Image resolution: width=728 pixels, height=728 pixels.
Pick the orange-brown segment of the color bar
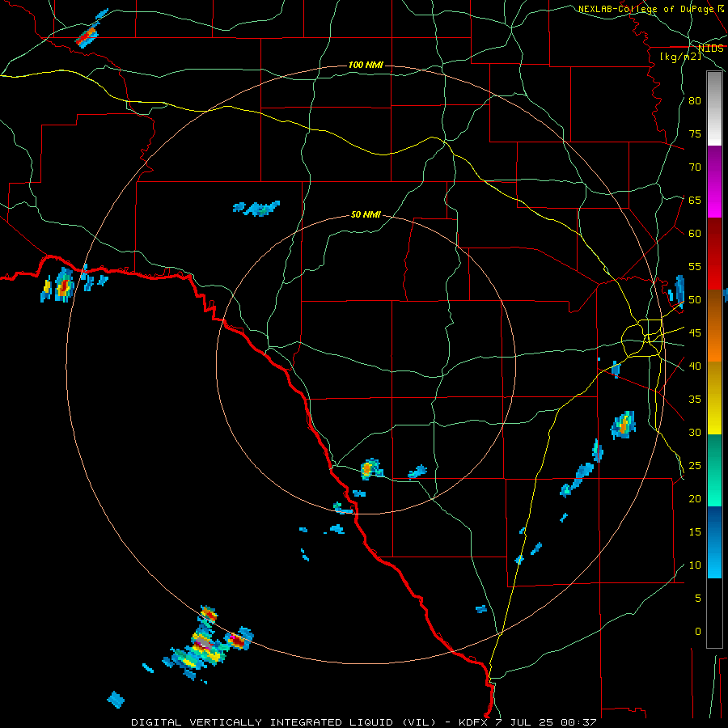[714, 326]
